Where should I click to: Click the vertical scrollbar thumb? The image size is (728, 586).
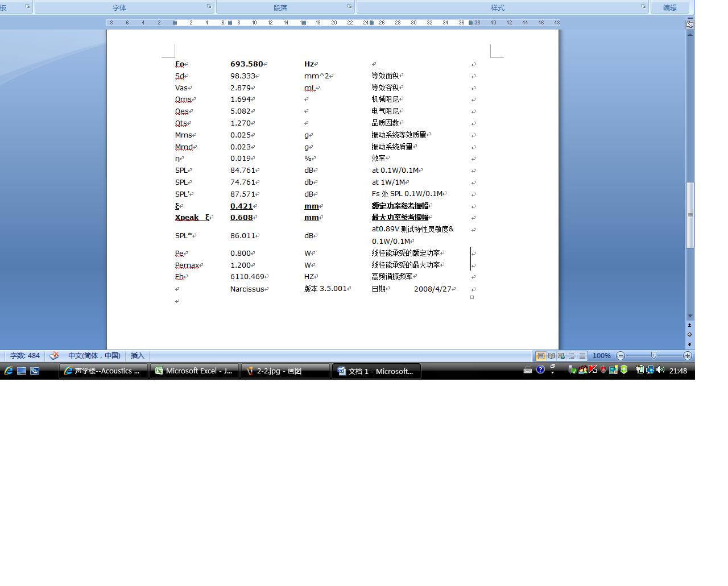[690, 215]
